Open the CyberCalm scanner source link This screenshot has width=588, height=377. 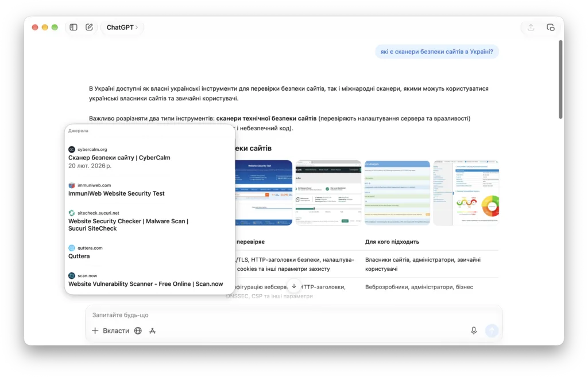(x=119, y=158)
